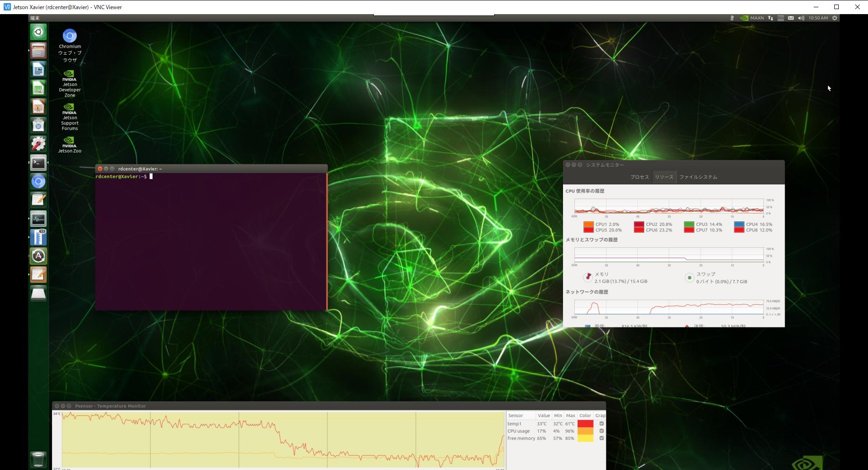Uncheck Graph checkbox for CPU usage sensor
The width and height of the screenshot is (868, 470).
pyautogui.click(x=601, y=431)
